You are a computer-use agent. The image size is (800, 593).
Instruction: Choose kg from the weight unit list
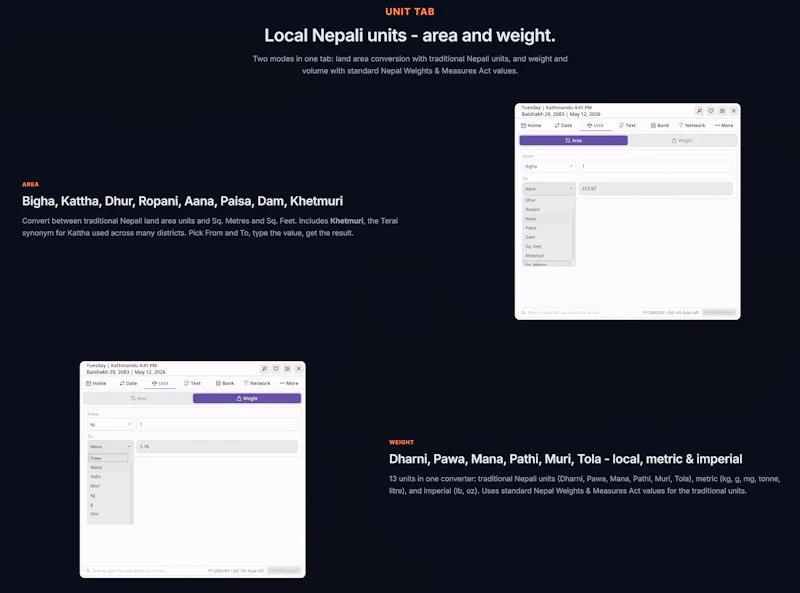(108, 495)
